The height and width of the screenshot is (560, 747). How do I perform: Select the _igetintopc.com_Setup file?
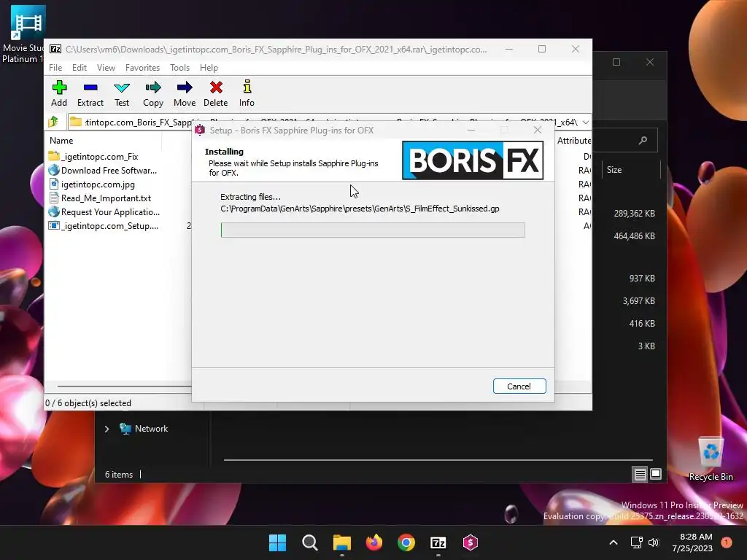click(104, 226)
